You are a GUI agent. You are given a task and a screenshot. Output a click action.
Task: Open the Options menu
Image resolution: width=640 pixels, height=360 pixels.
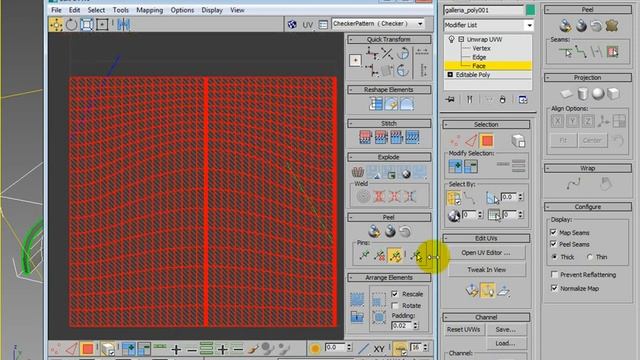[x=182, y=10]
